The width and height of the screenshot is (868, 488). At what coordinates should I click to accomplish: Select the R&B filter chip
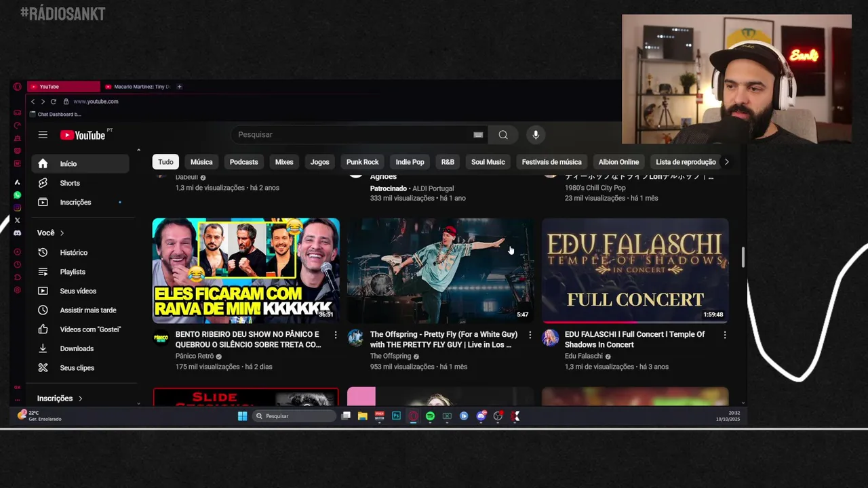coord(448,162)
